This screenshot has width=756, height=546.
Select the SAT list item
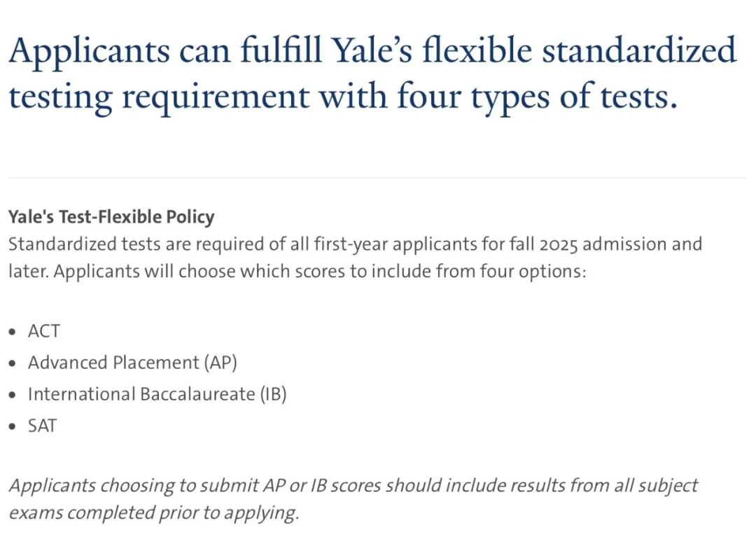tap(43, 426)
